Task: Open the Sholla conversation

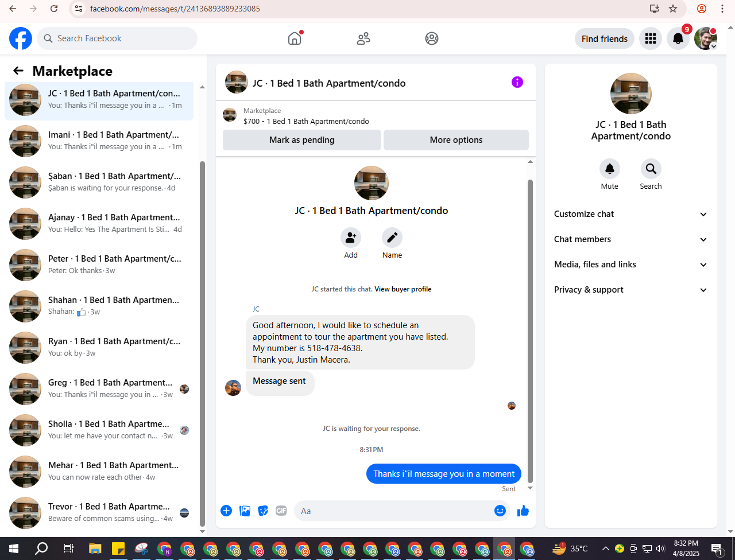Action: [99, 430]
